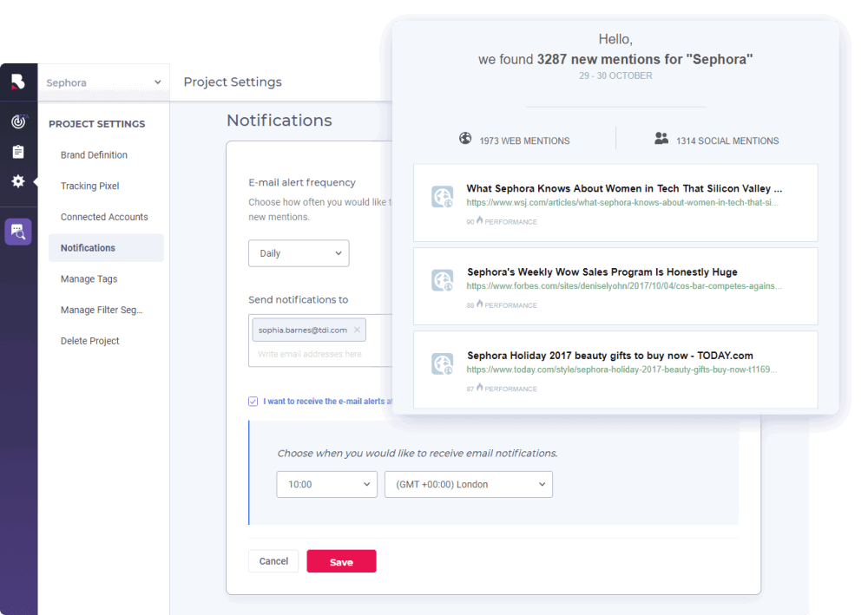Screen dimensions: 868x615
Task: Click globe icon beside Forbes article
Action: [x=443, y=280]
